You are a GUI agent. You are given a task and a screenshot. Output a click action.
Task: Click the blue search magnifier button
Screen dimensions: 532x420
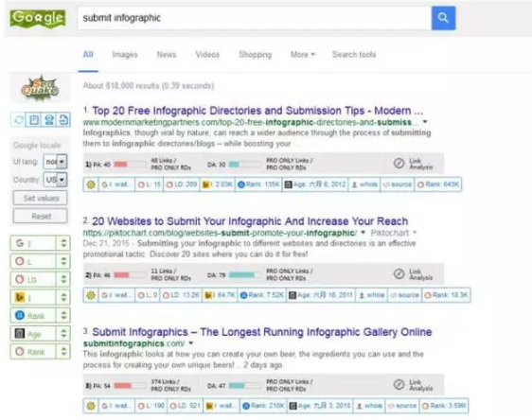click(x=443, y=18)
